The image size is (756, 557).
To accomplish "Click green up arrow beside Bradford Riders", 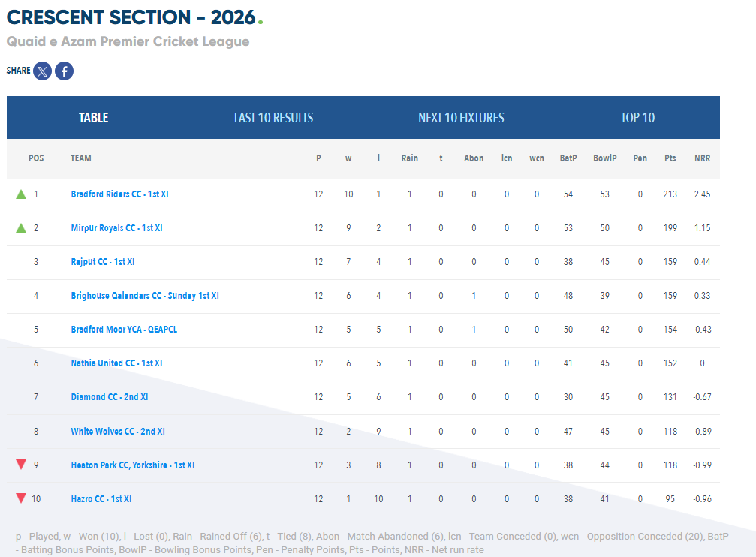I will (21, 194).
